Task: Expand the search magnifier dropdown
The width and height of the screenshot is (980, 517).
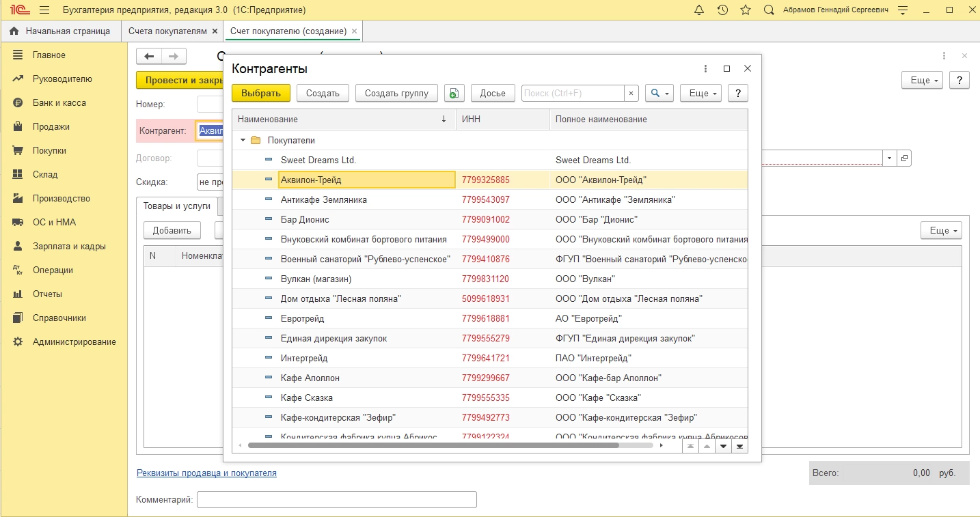Action: pos(659,93)
